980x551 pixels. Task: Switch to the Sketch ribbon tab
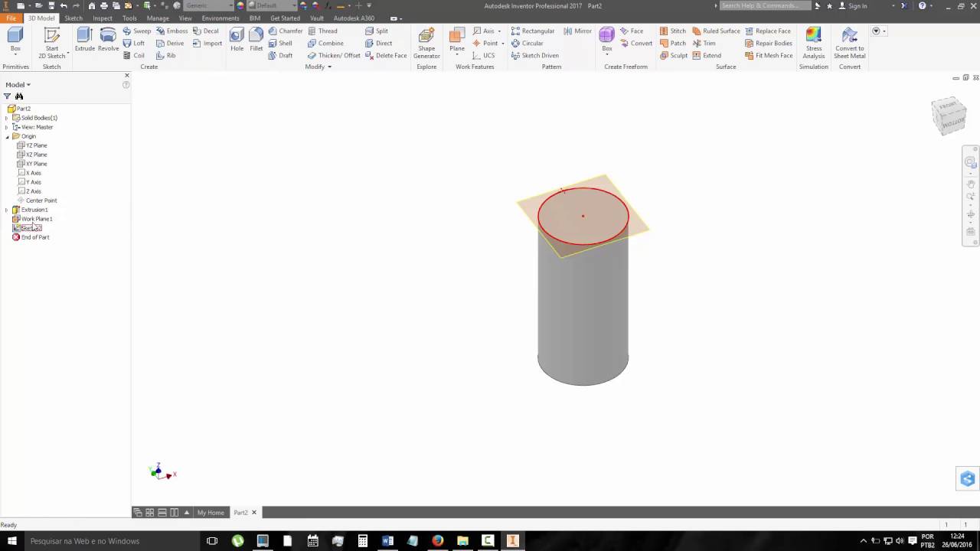(73, 18)
